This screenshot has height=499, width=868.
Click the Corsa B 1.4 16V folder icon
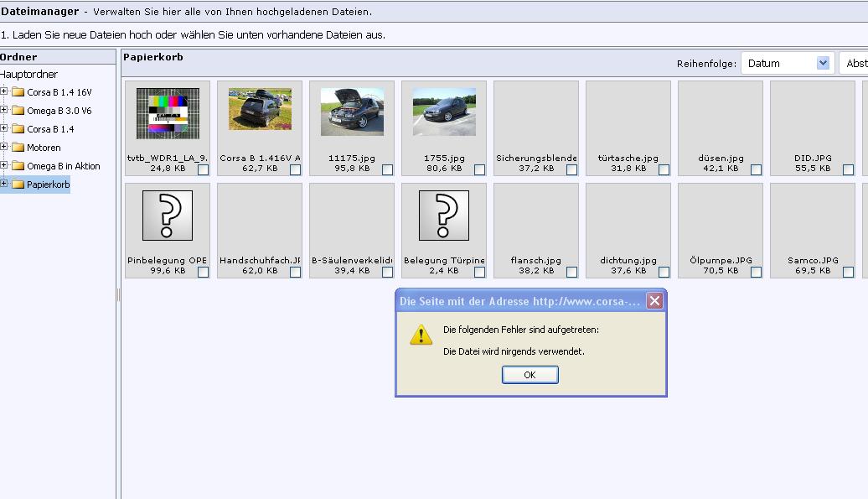pyautogui.click(x=18, y=92)
